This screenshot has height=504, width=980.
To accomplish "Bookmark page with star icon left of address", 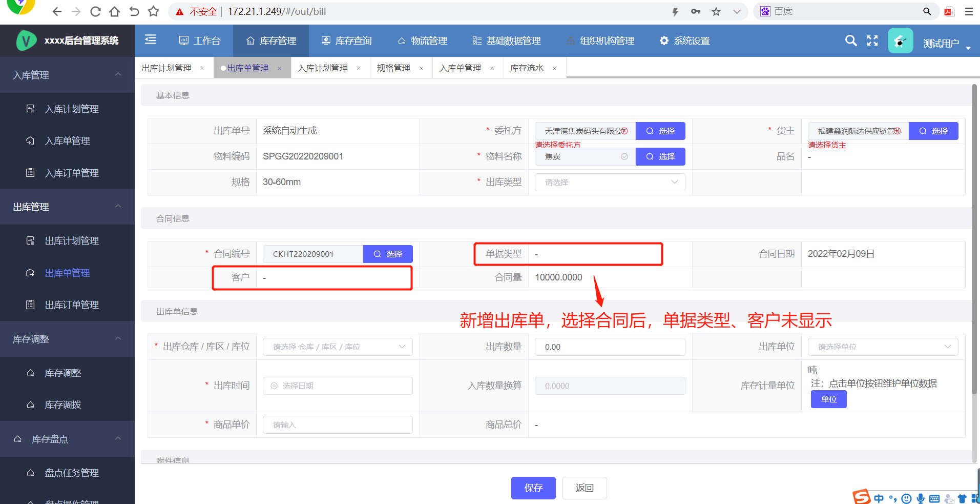I will pos(153,11).
